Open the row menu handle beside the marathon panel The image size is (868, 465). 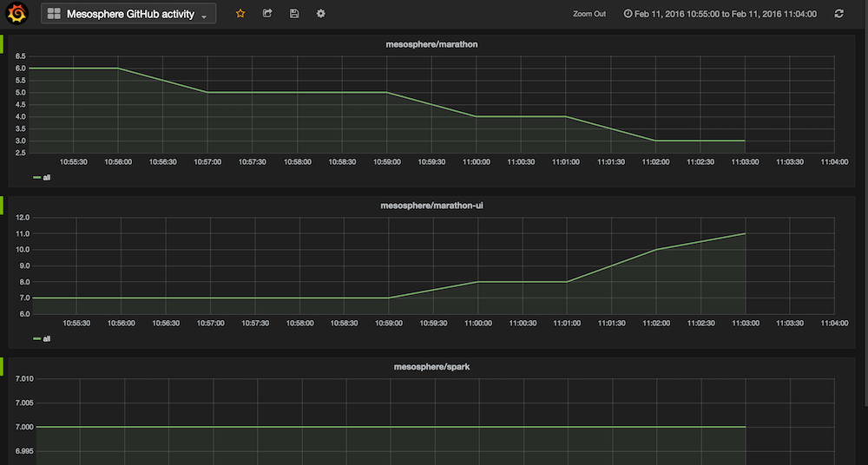[x=2, y=44]
